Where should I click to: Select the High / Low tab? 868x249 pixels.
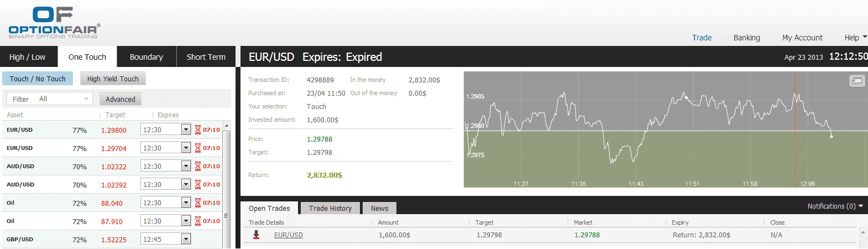pos(28,57)
